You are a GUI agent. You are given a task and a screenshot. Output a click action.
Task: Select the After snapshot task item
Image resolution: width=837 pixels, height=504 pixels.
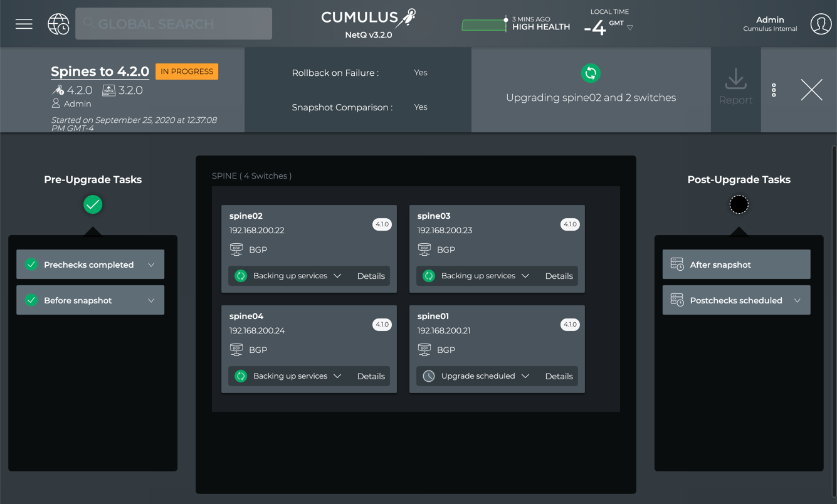[x=735, y=265]
